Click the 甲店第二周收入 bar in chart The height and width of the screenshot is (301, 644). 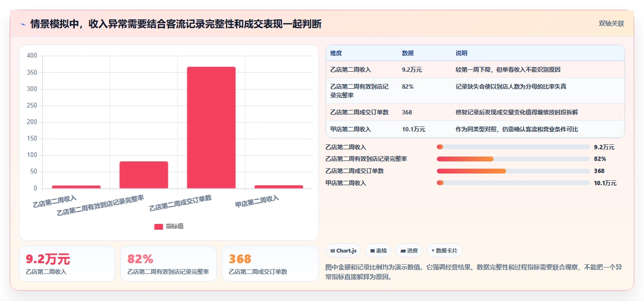(279, 187)
